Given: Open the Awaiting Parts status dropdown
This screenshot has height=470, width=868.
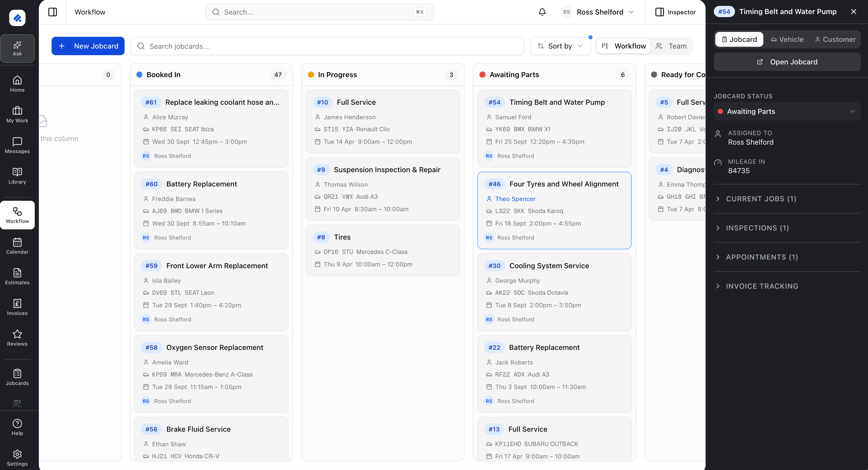Looking at the screenshot, I should (787, 112).
